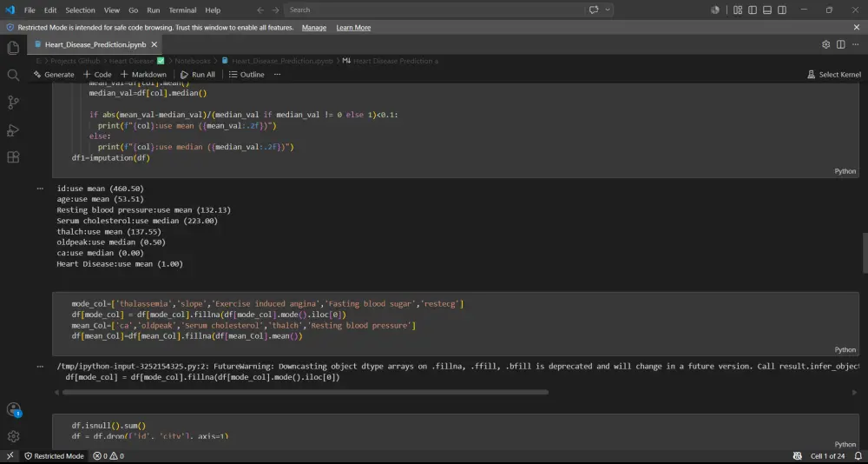Image resolution: width=868 pixels, height=464 pixels.
Task: Click Restricted Mode in the status bar
Action: 54,455
